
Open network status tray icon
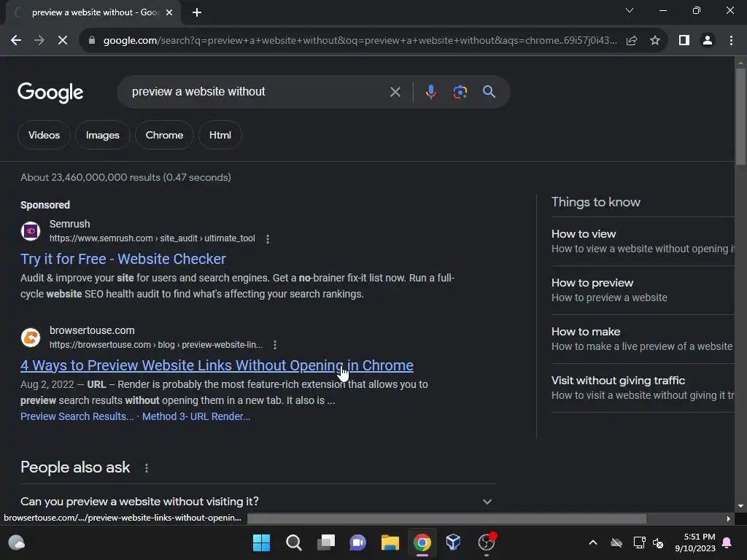coord(639,542)
